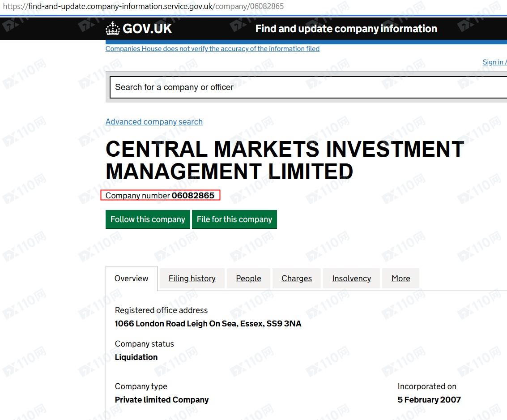
Task: Click the Liquidation status text
Action: tap(136, 357)
